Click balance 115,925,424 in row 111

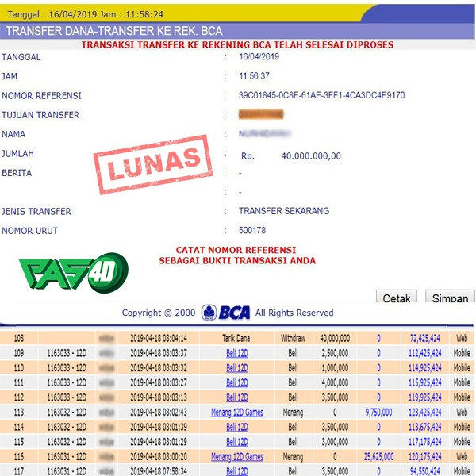424,383
